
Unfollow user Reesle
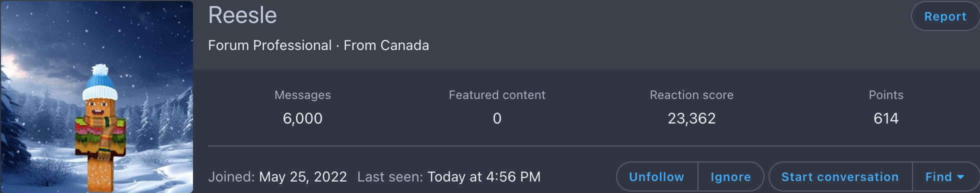pos(656,177)
